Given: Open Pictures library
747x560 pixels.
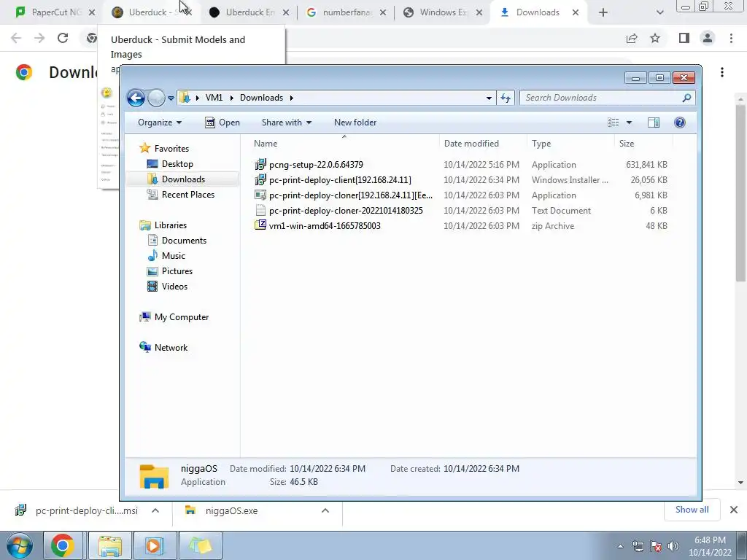Looking at the screenshot, I should (x=170, y=271).
